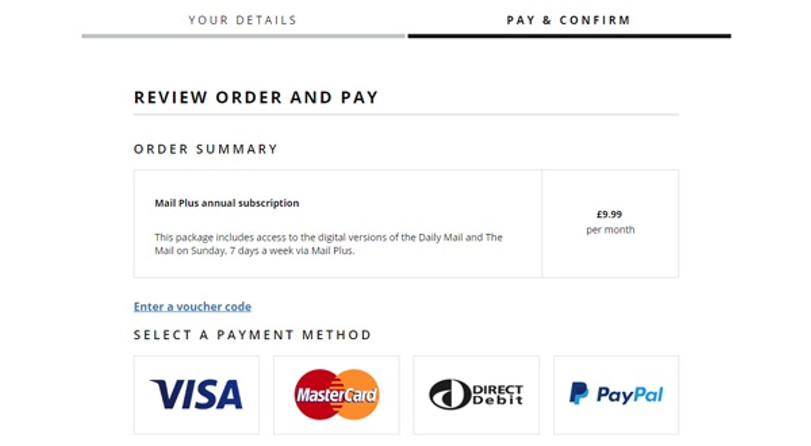Pick Direct Debit to pay

476,394
